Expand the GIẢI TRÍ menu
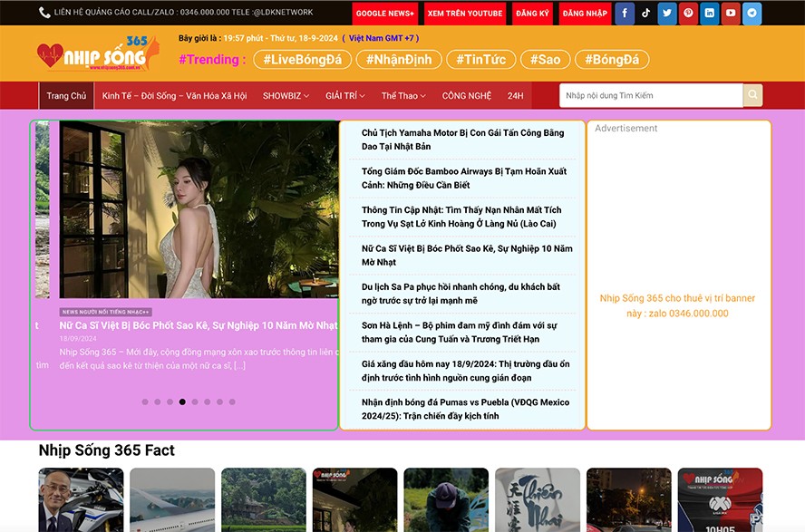Screen dimensions: 805x532 [x=347, y=96]
